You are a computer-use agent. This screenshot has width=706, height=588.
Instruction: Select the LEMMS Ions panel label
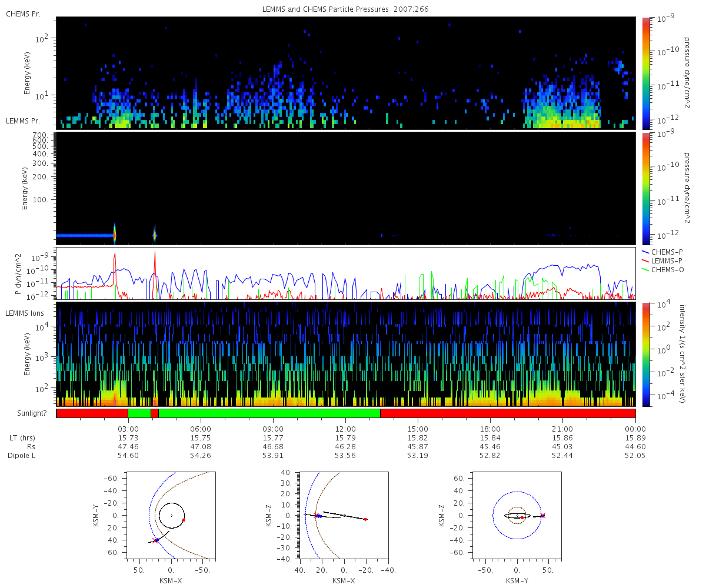click(x=24, y=312)
